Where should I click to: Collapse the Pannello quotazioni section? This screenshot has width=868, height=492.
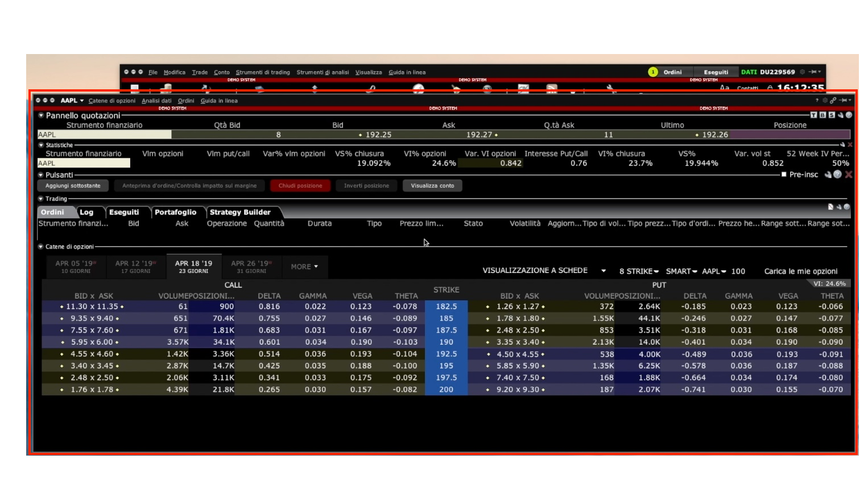[41, 115]
